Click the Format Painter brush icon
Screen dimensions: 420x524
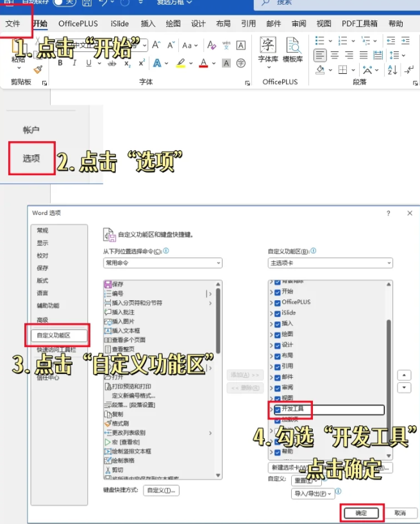[x=38, y=68]
